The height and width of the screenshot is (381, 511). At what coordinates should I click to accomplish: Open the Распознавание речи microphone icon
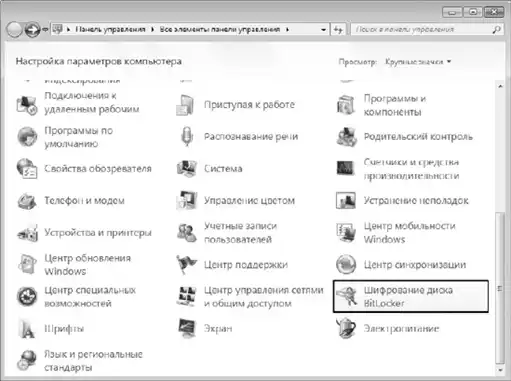[187, 137]
